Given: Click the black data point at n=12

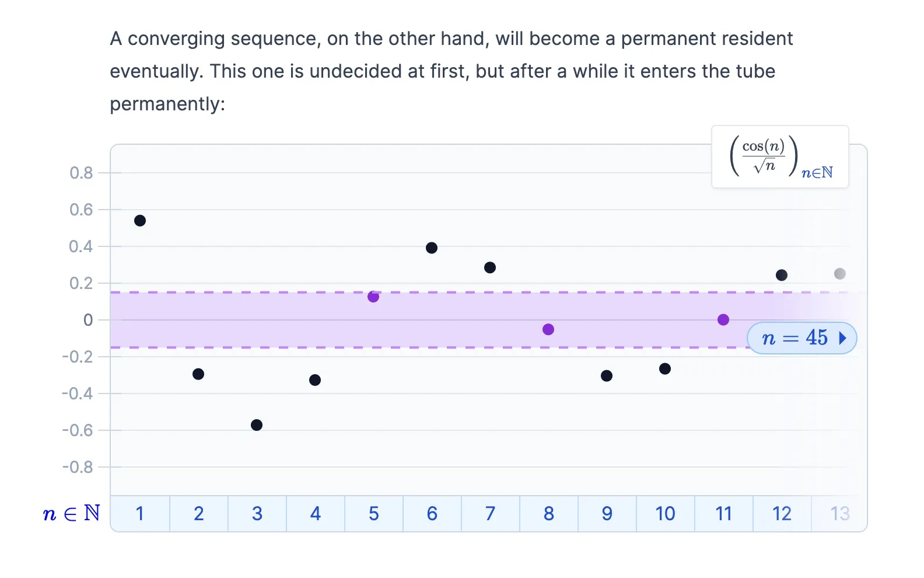Looking at the screenshot, I should point(782,275).
